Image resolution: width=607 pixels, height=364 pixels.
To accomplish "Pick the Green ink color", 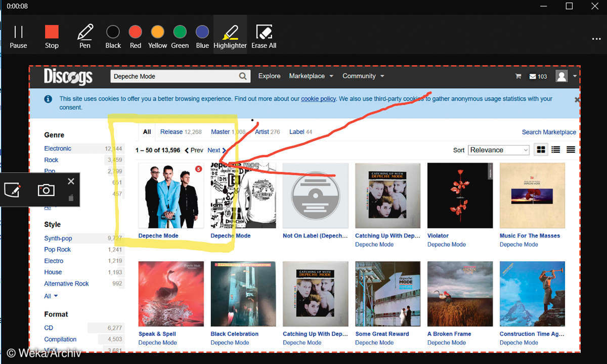I will tap(180, 36).
